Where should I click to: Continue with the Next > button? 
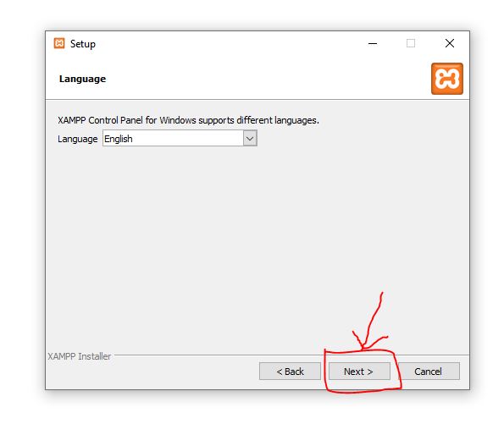(359, 372)
